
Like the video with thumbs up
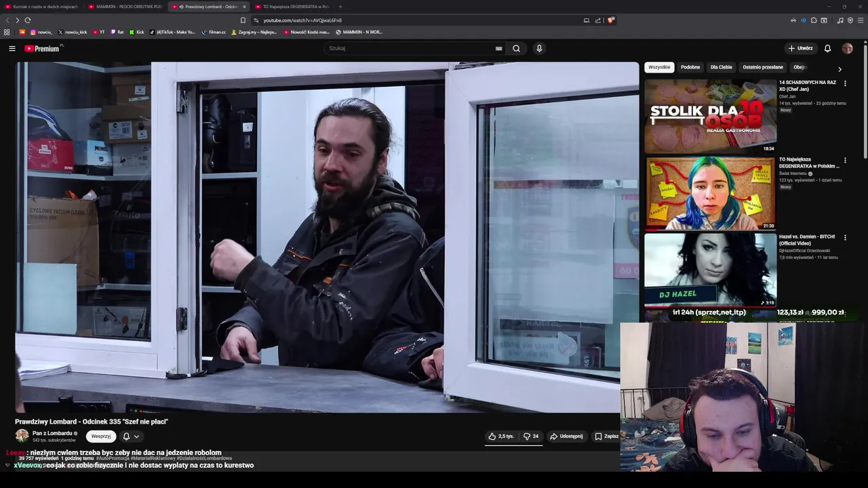coord(500,436)
